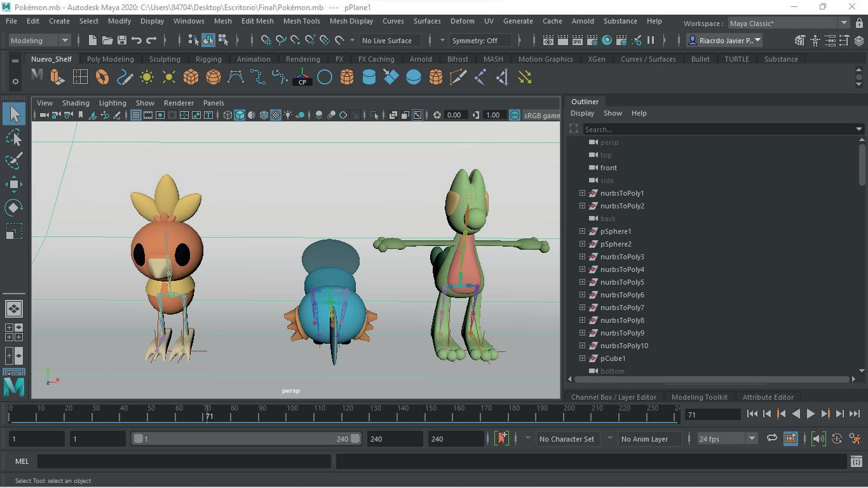Open the Workspace Maya Classic dropdown
Screen dimensions: 868x488
[x=788, y=24]
